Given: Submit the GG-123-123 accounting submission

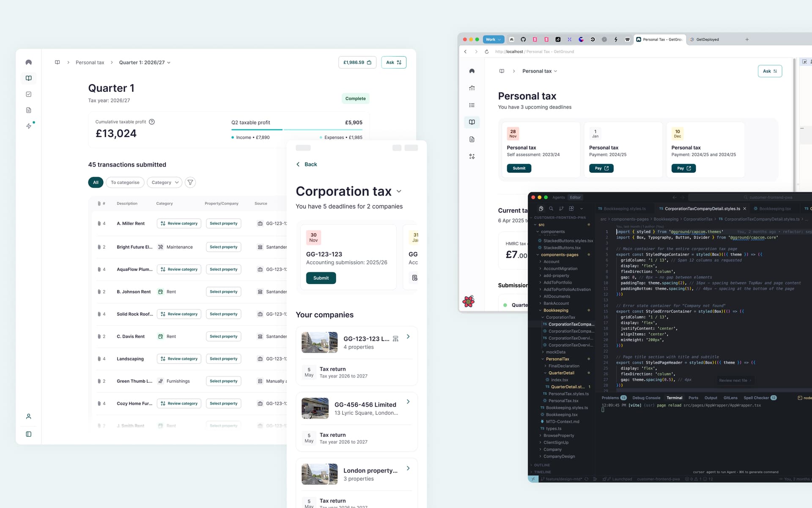Looking at the screenshot, I should 321,278.
